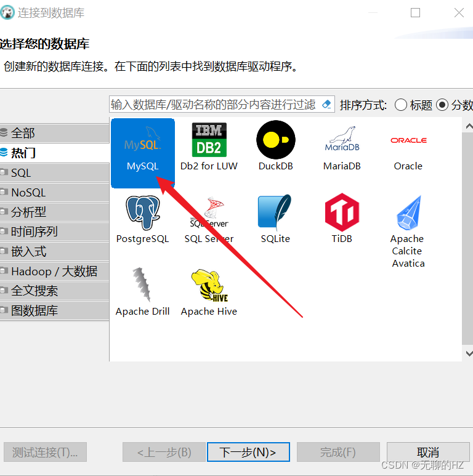Open the 分析型 category

tap(55, 212)
